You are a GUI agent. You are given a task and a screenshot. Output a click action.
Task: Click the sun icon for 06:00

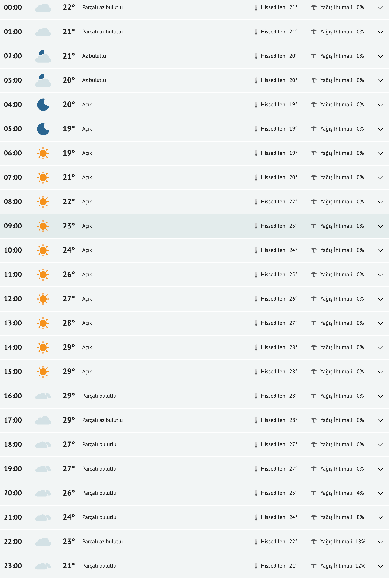click(43, 153)
